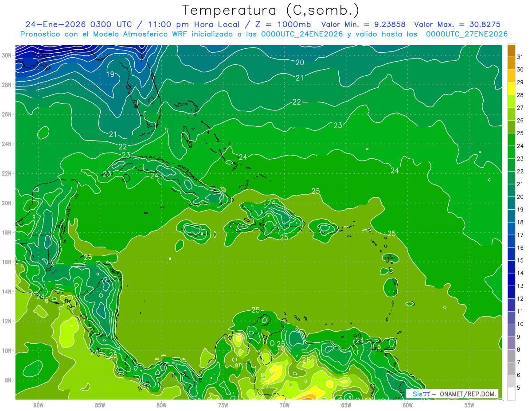The image size is (532, 411).
Task: Click the 30N latitude axis label
Action: click(6, 55)
